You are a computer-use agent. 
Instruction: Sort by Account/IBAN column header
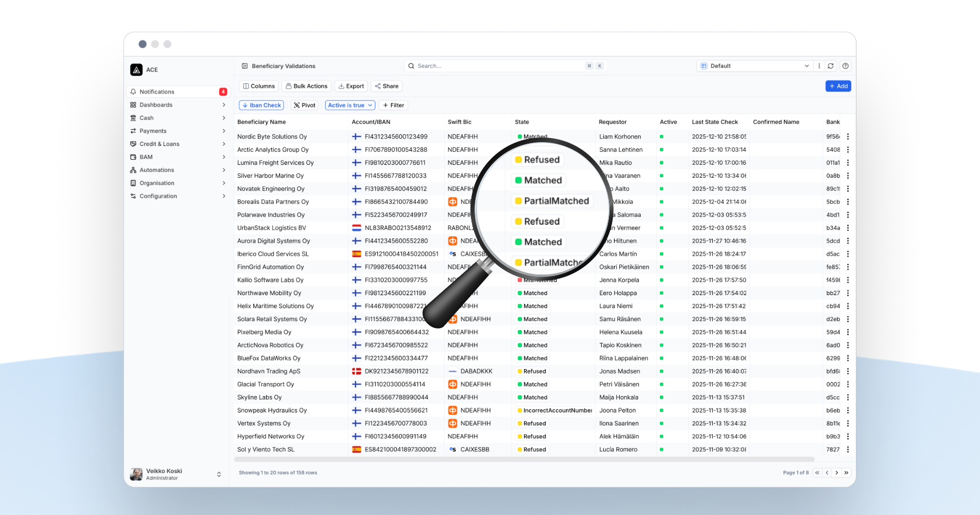tap(371, 122)
